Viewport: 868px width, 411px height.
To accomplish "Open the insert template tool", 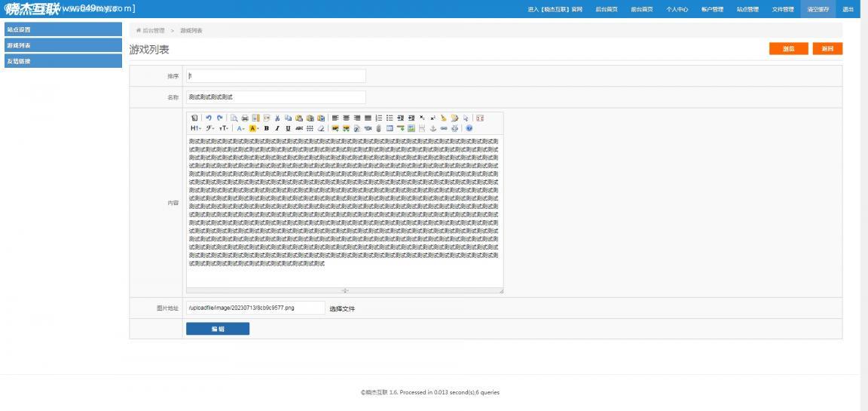I will coord(255,118).
